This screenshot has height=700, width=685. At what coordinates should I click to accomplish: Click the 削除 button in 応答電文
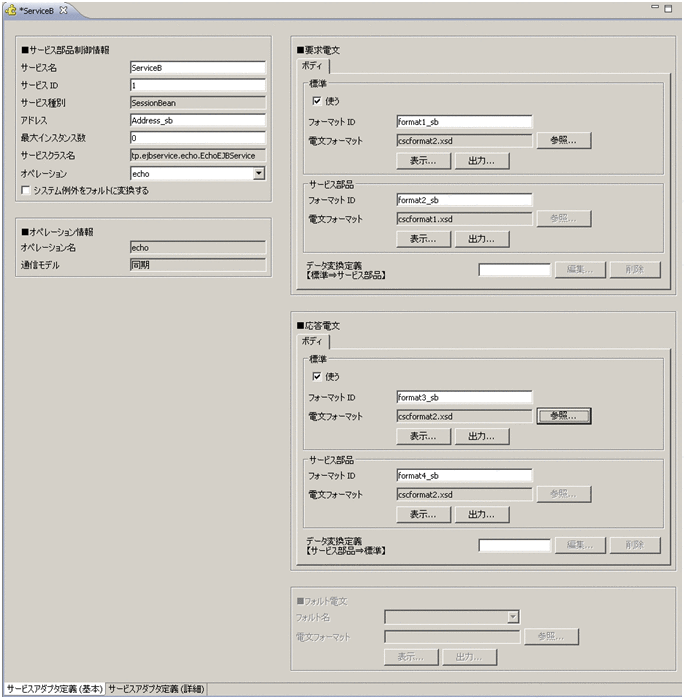(x=635, y=545)
